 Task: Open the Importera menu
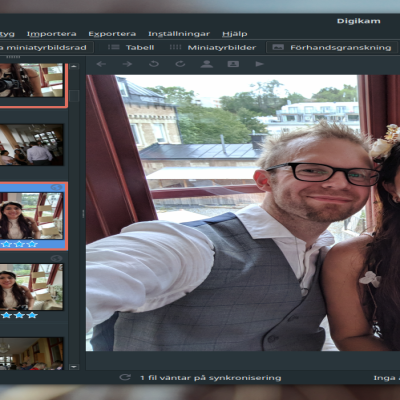(52, 34)
